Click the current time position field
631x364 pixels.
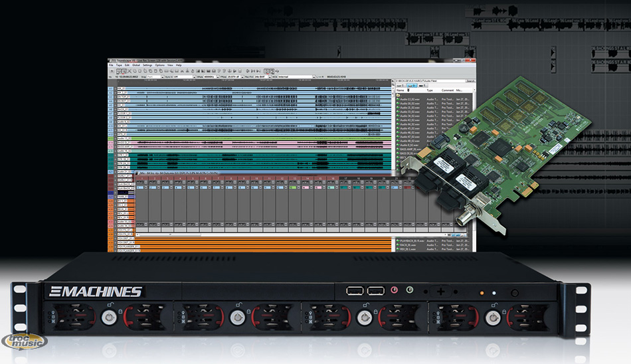[127, 77]
